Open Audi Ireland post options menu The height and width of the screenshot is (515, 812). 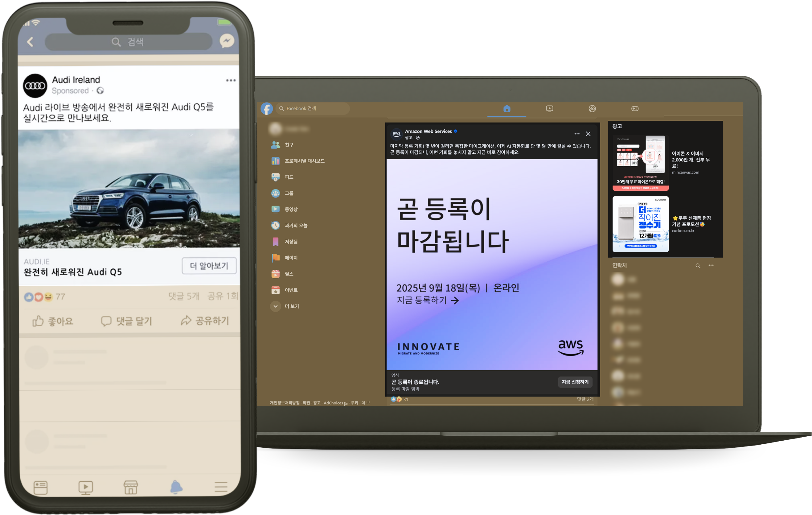231,80
